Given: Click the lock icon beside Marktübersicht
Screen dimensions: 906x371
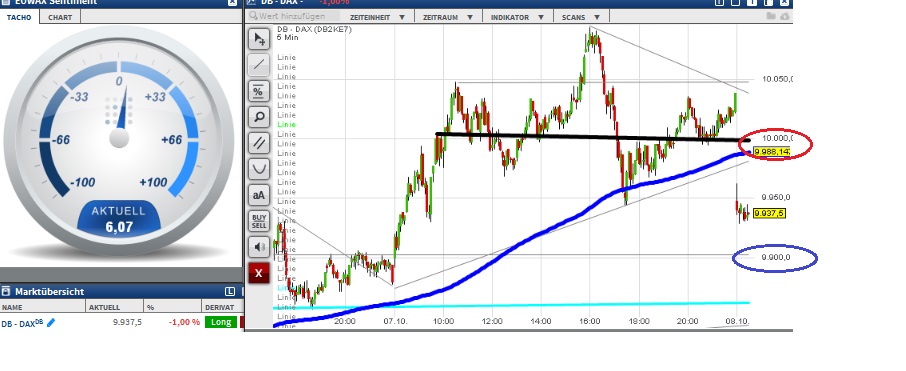Looking at the screenshot, I should pyautogui.click(x=6, y=292).
